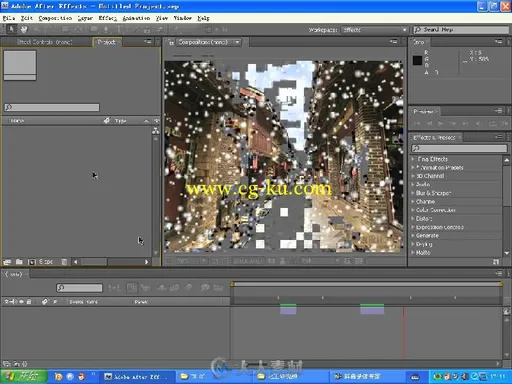512x384 pixels.
Task: Toggle loop option in Preview panel
Action: click(492, 123)
